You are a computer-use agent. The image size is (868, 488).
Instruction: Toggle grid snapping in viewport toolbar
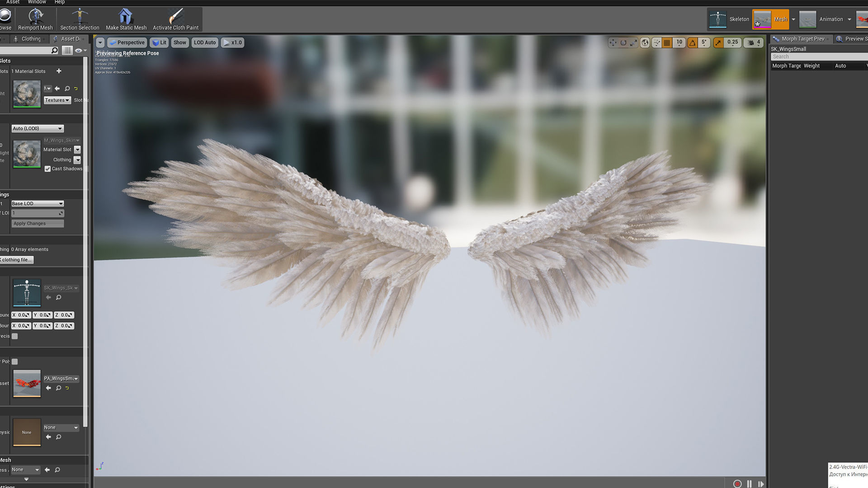point(667,42)
